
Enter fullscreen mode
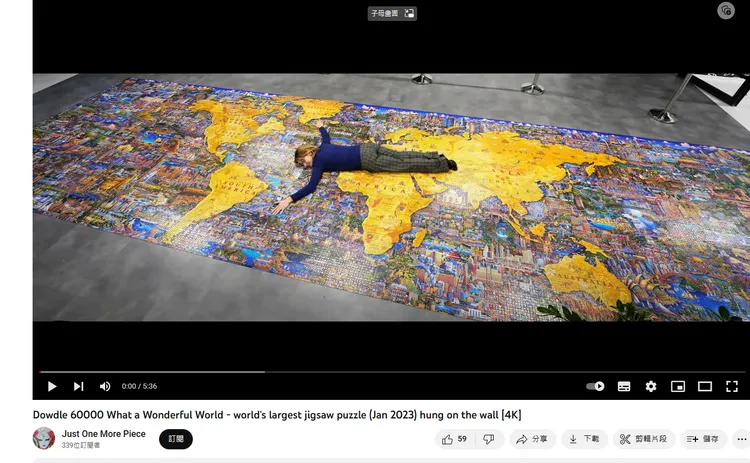pyautogui.click(x=732, y=386)
